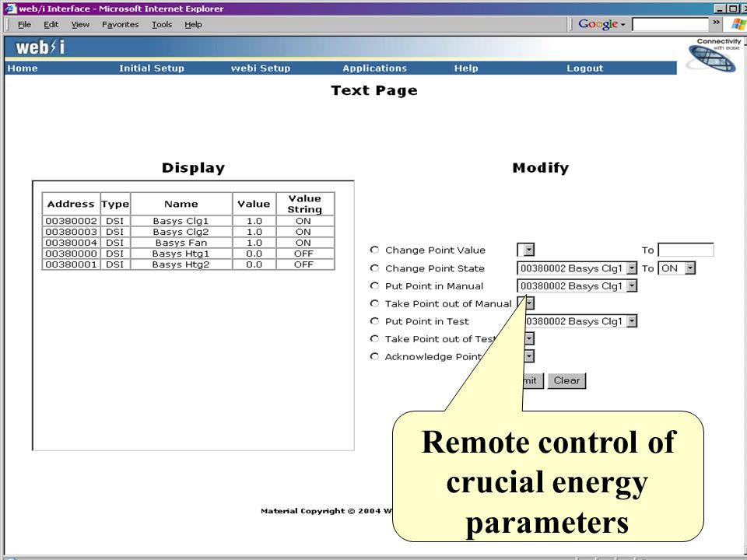Select Take Point out of Manual radio

click(x=374, y=303)
